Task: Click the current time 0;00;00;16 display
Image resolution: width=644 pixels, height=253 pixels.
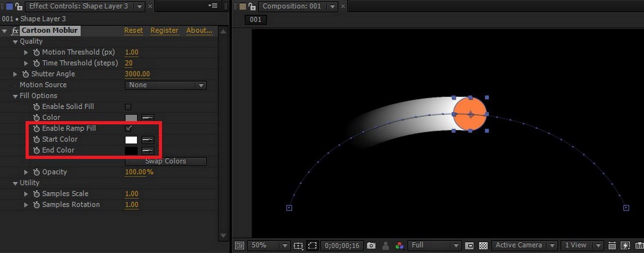Action: [343, 246]
